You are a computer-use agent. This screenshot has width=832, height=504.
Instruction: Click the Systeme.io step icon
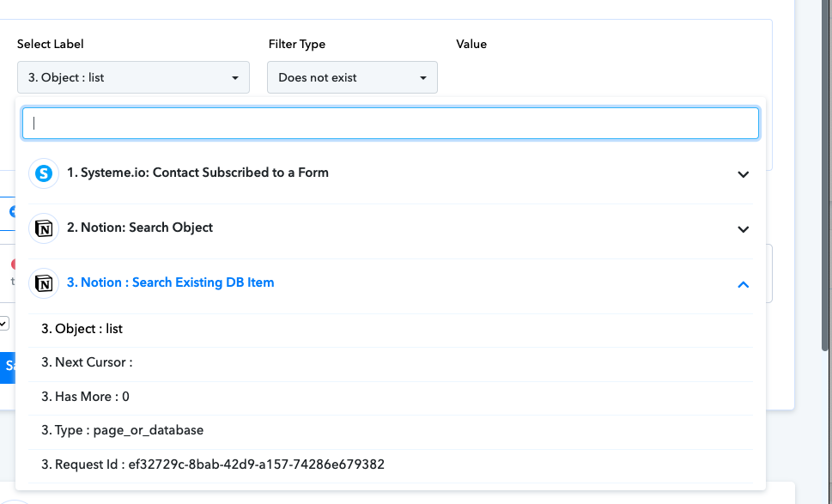tap(44, 173)
